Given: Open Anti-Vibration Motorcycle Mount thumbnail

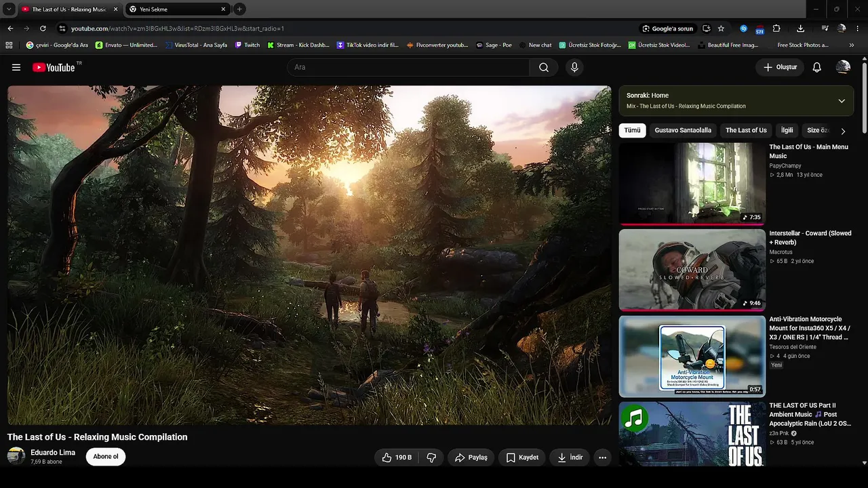Looking at the screenshot, I should (692, 357).
